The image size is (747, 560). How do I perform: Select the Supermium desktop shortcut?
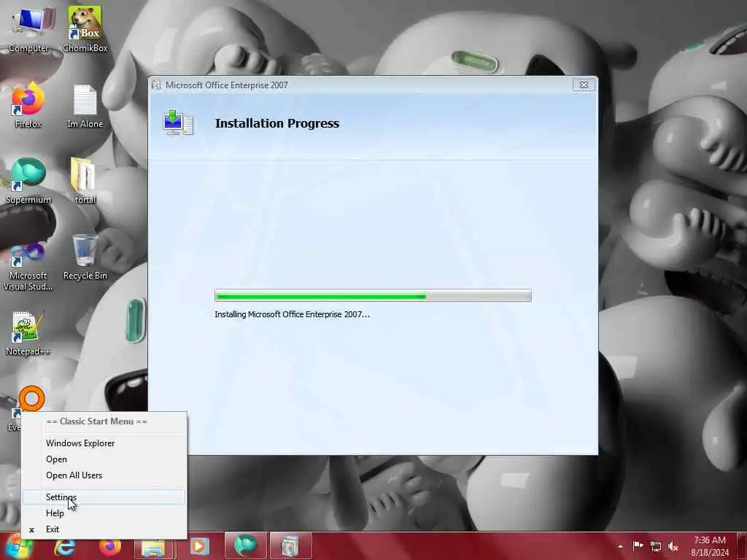click(x=28, y=182)
